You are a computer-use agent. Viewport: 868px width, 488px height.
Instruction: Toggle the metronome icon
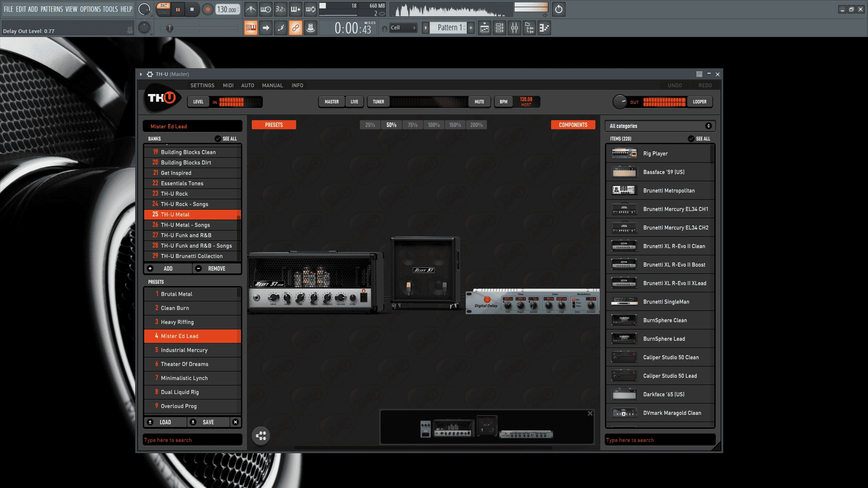(251, 9)
